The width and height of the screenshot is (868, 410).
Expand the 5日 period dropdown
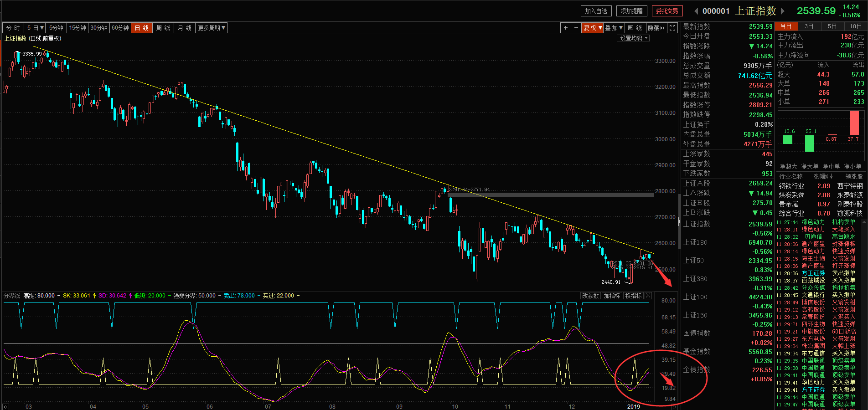35,28
